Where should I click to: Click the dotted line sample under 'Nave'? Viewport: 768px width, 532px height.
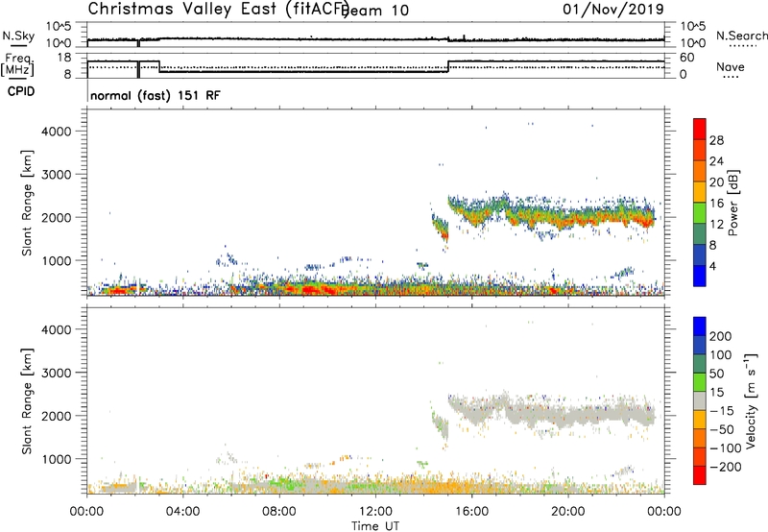732,78
